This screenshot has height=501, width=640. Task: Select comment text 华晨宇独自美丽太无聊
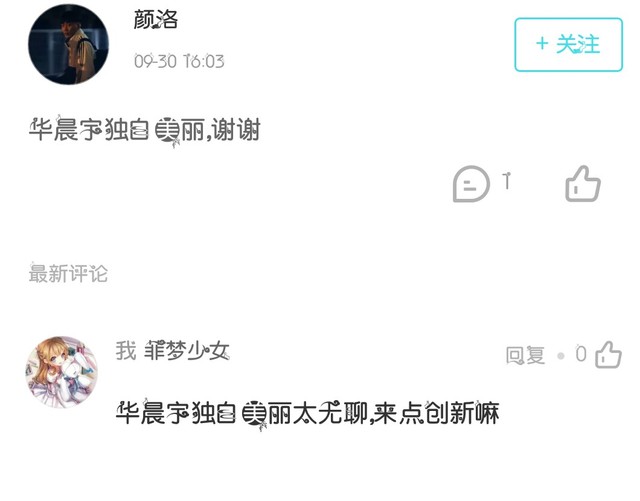click(x=242, y=413)
